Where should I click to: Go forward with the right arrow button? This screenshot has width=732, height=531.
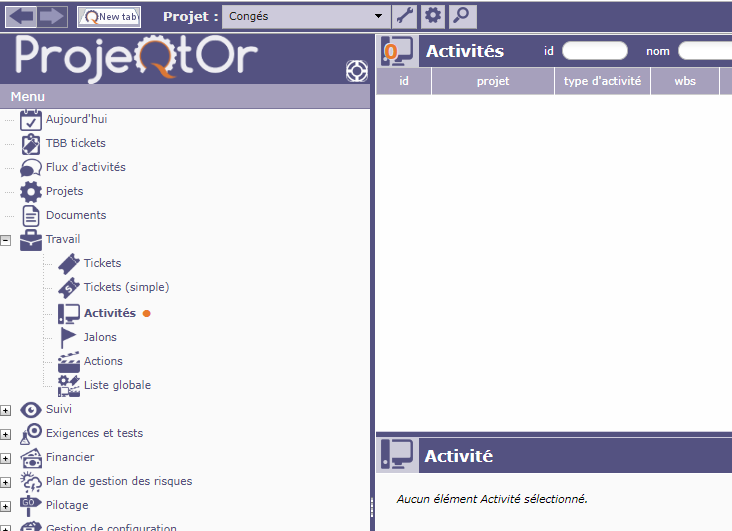pyautogui.click(x=52, y=16)
